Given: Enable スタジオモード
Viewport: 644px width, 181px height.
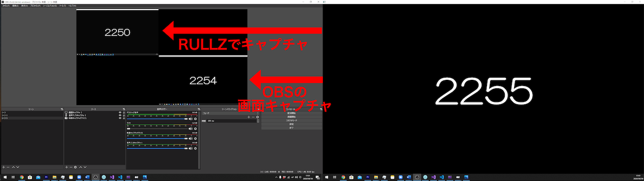Looking at the screenshot, I should click(x=292, y=120).
